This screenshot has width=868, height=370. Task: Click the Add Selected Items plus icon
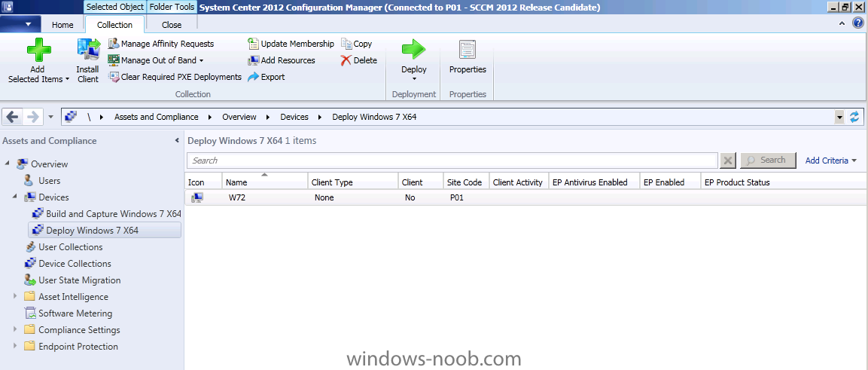point(38,51)
